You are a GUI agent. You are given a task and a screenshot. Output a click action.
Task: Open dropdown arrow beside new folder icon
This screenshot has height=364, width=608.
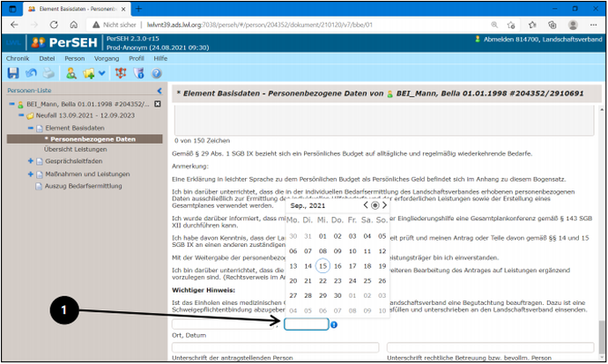(x=101, y=73)
